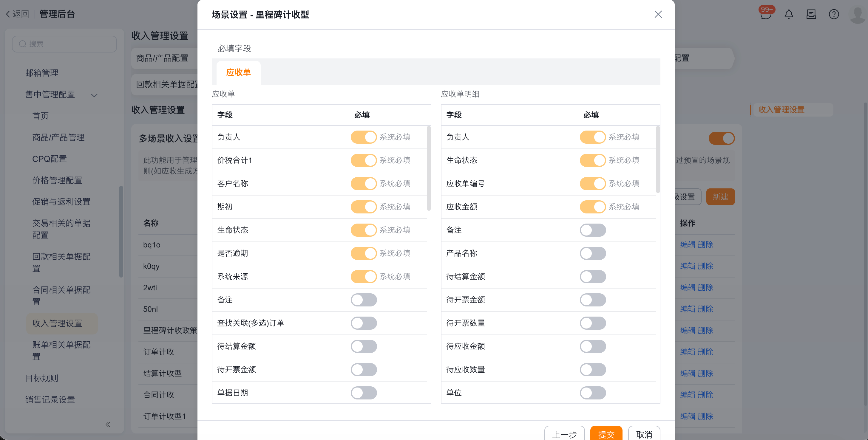Toggle 产品名称 required in 应收单明细
Image resolution: width=868 pixels, height=440 pixels.
coord(592,253)
